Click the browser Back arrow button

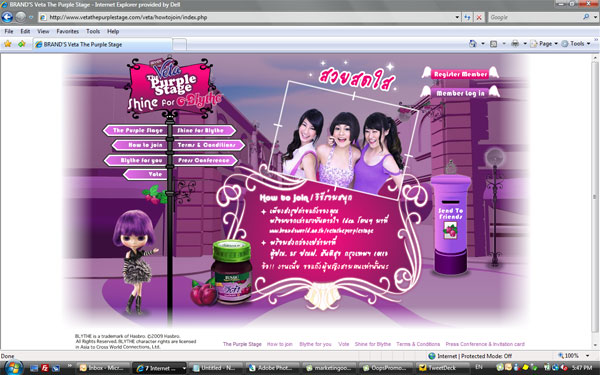point(7,17)
